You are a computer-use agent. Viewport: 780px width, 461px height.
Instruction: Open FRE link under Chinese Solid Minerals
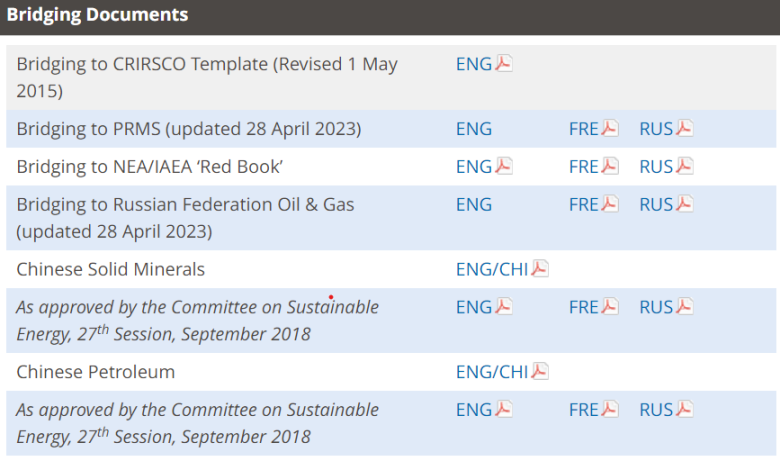pos(584,307)
